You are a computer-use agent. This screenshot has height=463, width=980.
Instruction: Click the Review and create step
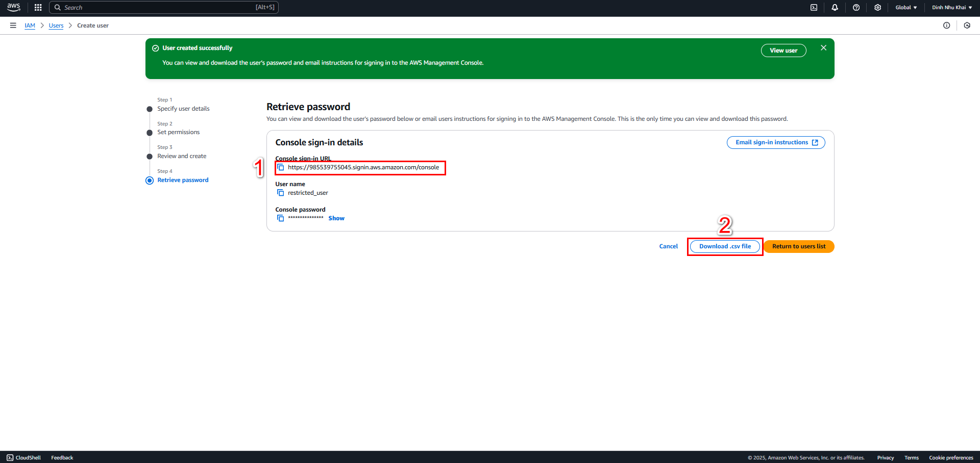point(182,157)
